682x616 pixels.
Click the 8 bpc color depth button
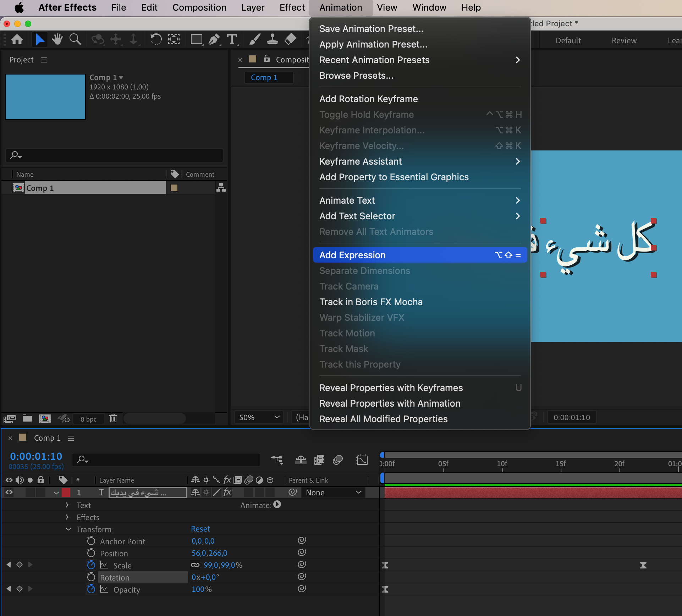[x=88, y=419]
